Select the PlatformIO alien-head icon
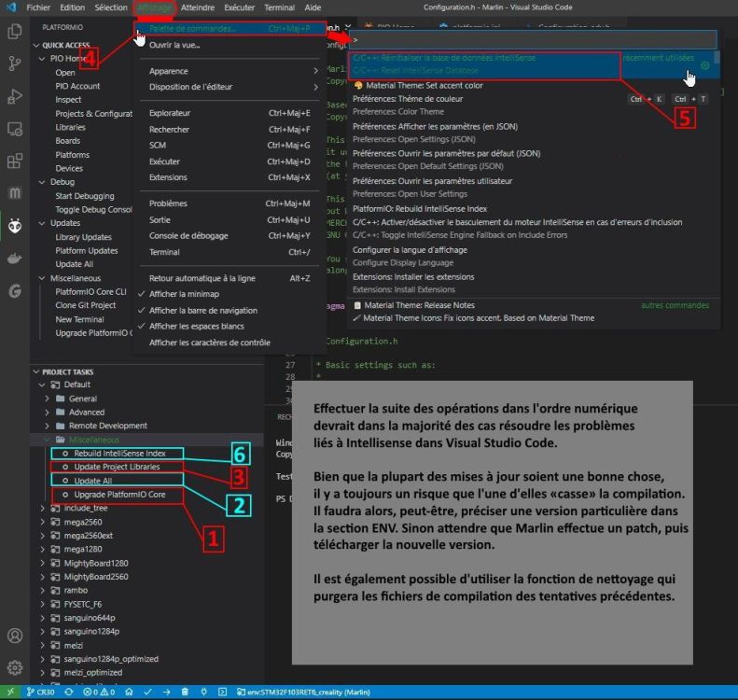 15,226
